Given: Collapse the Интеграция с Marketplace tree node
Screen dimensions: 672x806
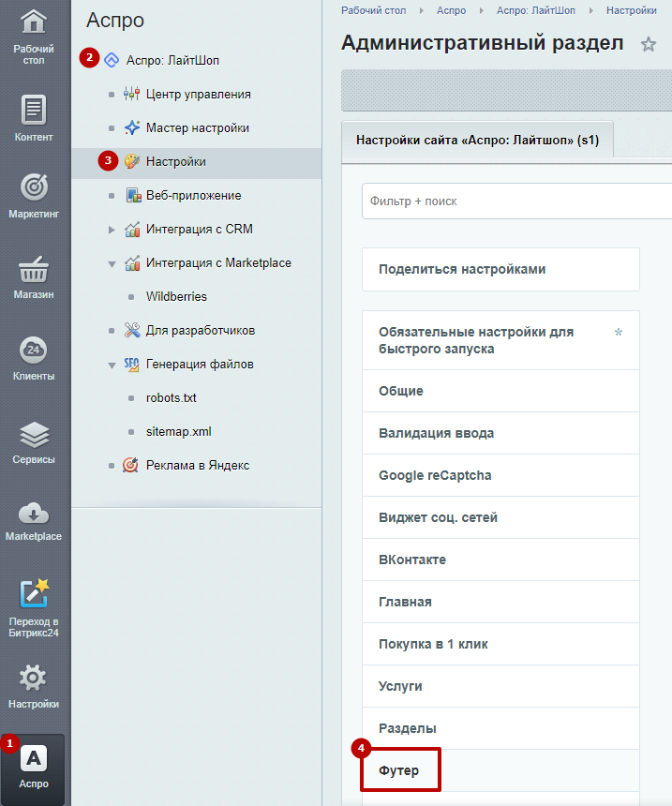Looking at the screenshot, I should pyautogui.click(x=112, y=264).
